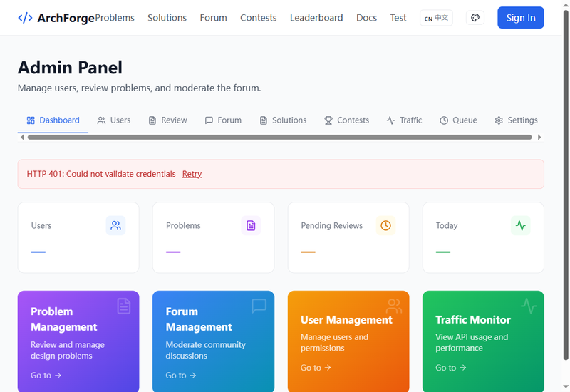Click 'Moderate community discussions' text
The height and width of the screenshot is (392, 570).
(x=205, y=350)
